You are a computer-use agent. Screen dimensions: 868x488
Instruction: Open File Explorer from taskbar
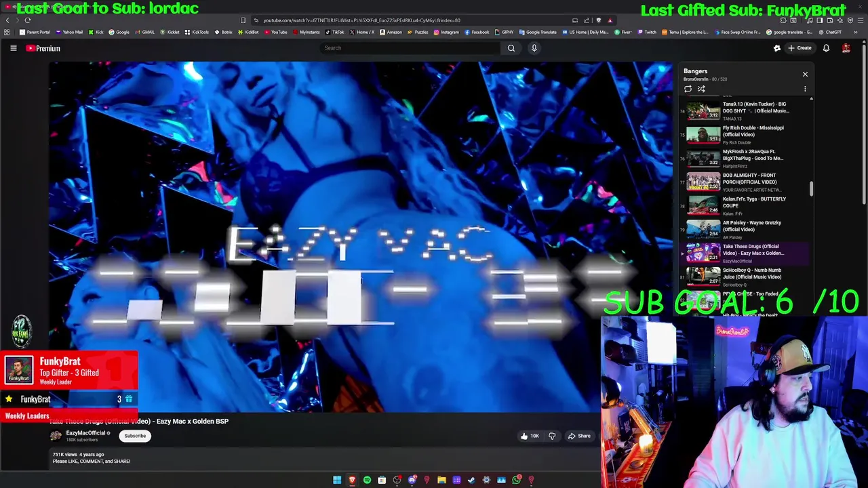pyautogui.click(x=441, y=480)
